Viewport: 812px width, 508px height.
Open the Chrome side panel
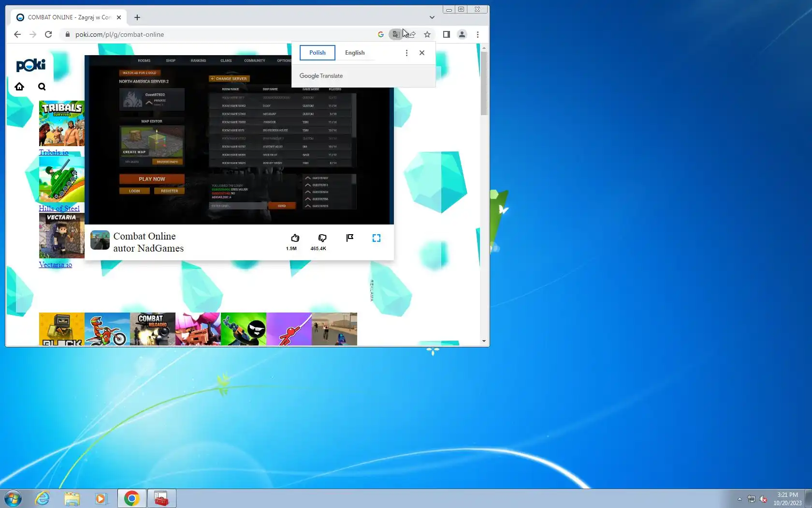pyautogui.click(x=447, y=34)
